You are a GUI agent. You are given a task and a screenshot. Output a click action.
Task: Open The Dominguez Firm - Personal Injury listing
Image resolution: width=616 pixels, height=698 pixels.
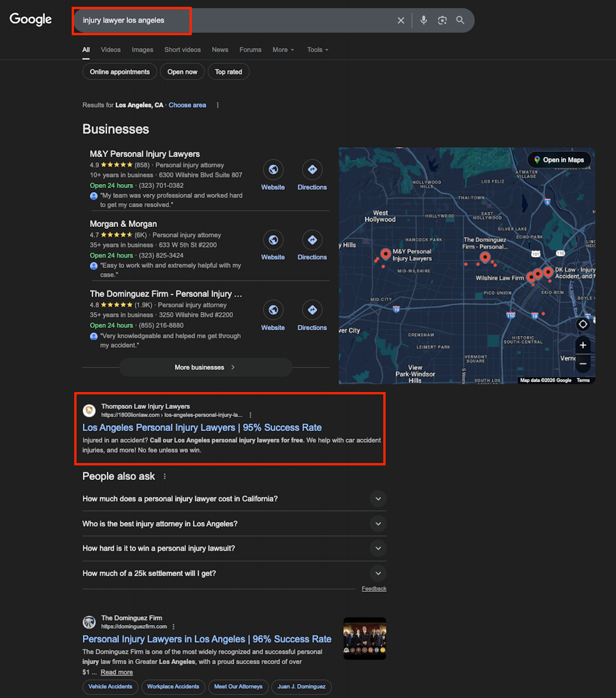(166, 294)
